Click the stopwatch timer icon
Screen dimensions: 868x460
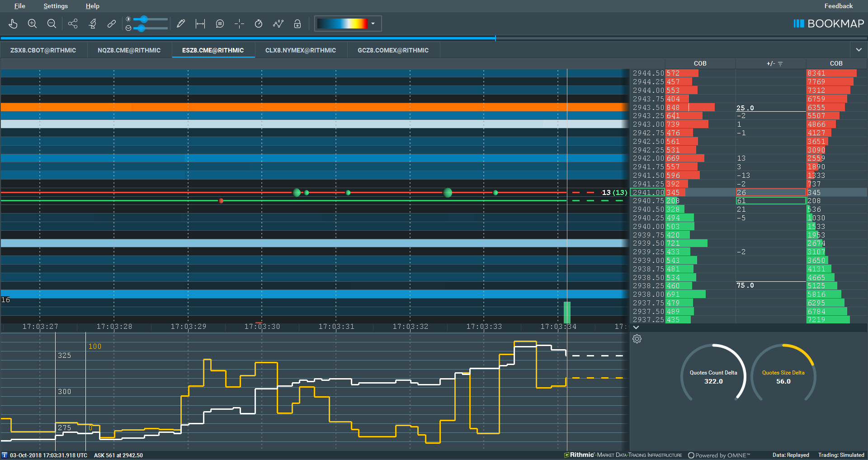point(259,24)
